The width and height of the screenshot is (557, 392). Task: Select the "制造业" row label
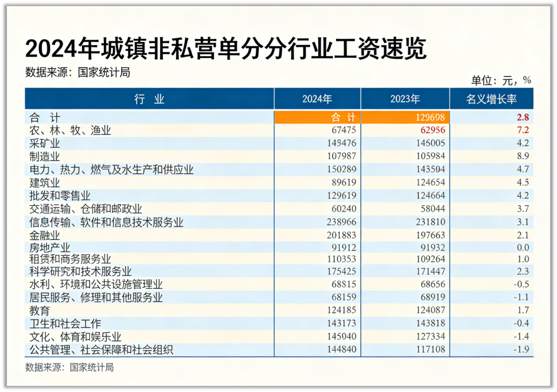pyautogui.click(x=45, y=156)
